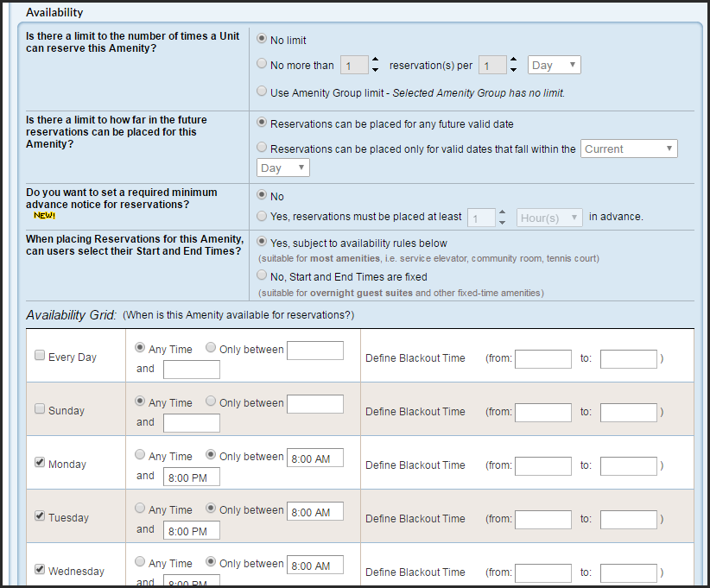Check the Sunday checkbox
Screen dimensions: 710x588
(40, 409)
